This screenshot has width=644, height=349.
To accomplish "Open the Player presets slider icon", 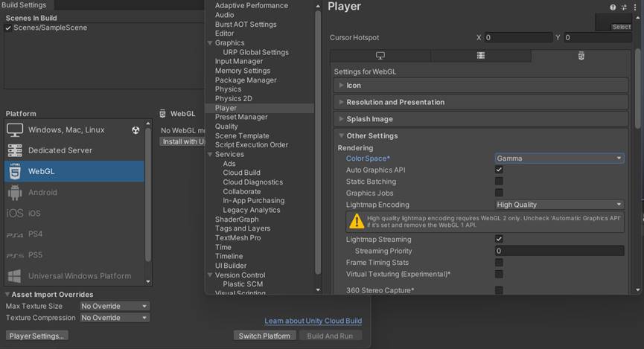I will (624, 7).
